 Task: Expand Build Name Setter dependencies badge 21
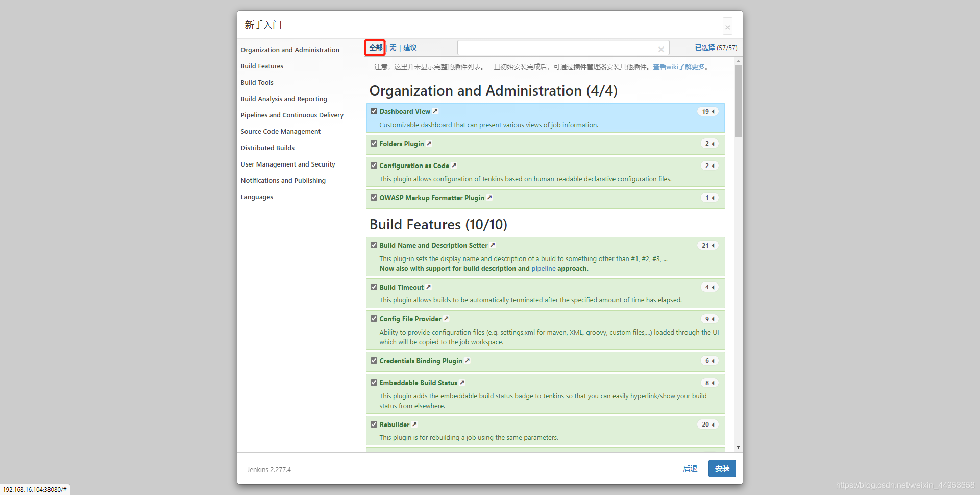pos(708,245)
